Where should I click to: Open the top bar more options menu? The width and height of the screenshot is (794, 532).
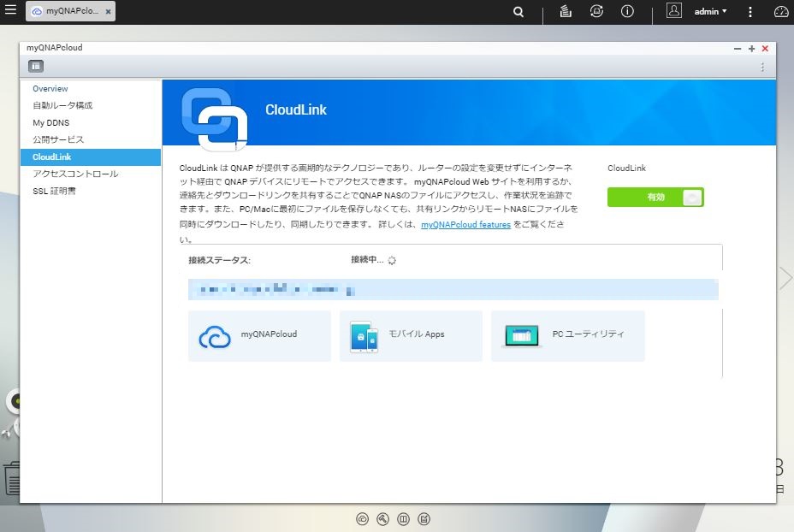750,12
